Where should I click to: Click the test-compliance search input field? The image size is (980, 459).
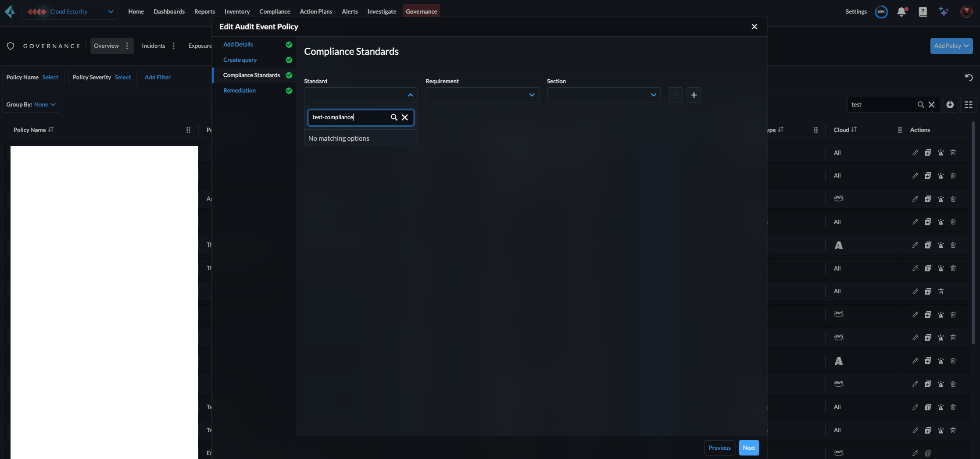[349, 117]
